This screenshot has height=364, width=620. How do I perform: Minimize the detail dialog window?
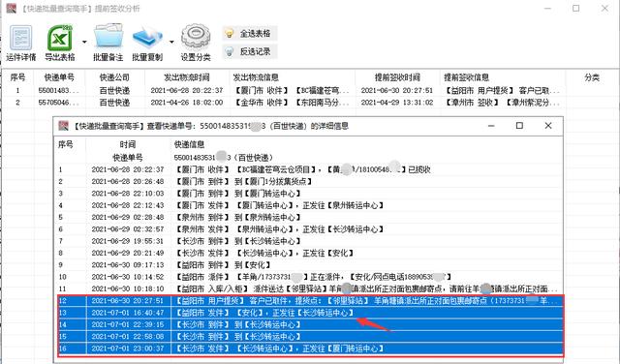[491, 126]
